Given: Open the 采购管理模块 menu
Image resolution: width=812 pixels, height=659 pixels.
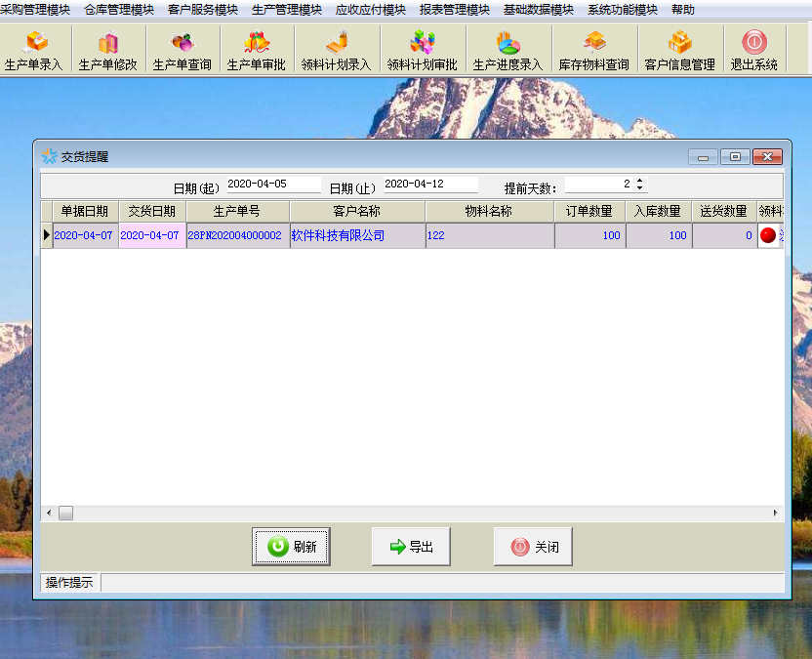Looking at the screenshot, I should point(35,10).
